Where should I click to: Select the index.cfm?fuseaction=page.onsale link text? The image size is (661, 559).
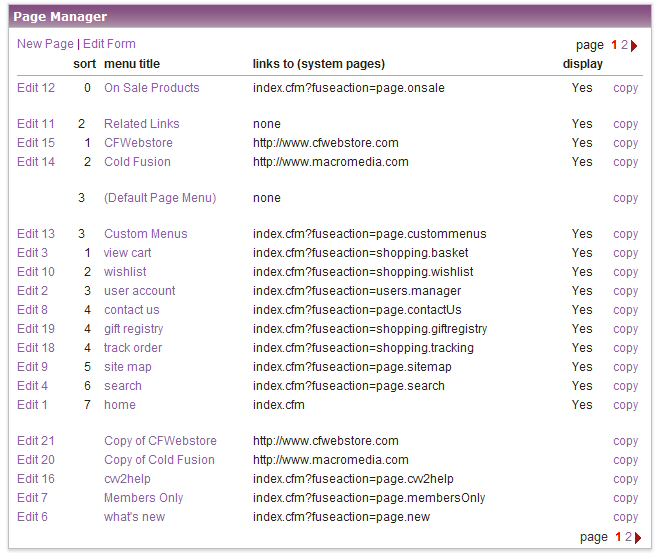coord(349,88)
